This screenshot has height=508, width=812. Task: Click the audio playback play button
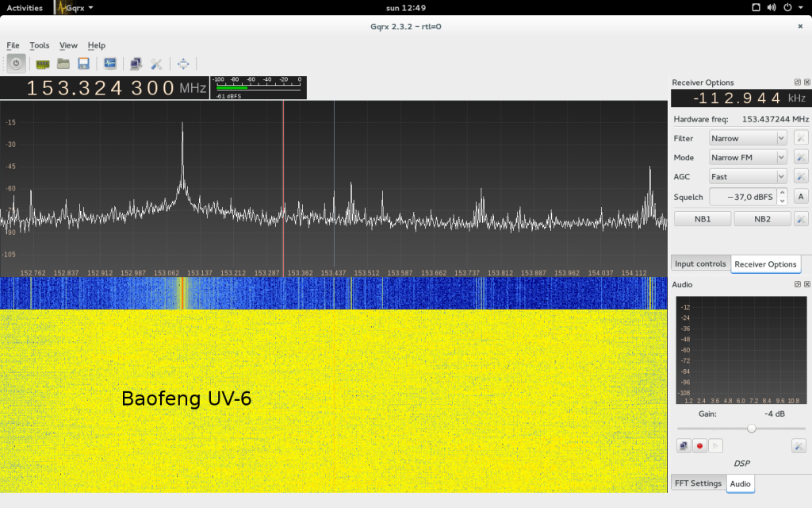tap(716, 446)
